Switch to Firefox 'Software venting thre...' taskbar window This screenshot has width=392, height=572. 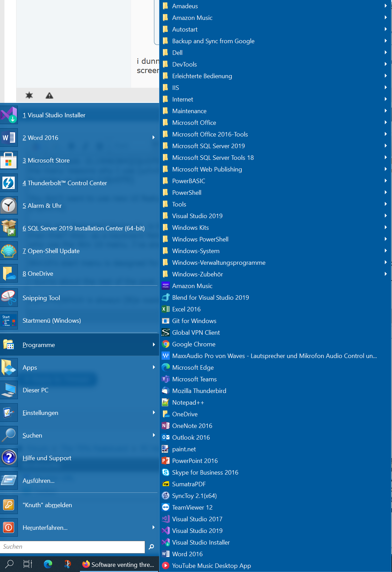pyautogui.click(x=119, y=564)
